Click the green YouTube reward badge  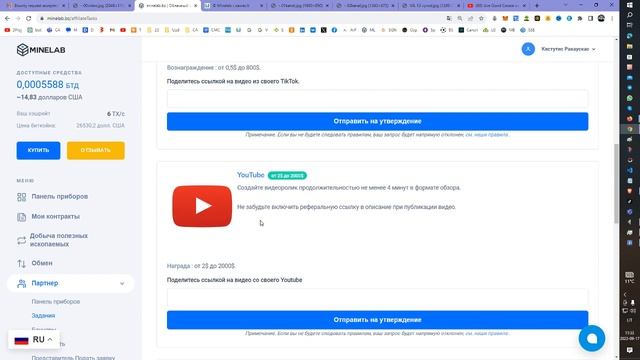click(x=287, y=176)
